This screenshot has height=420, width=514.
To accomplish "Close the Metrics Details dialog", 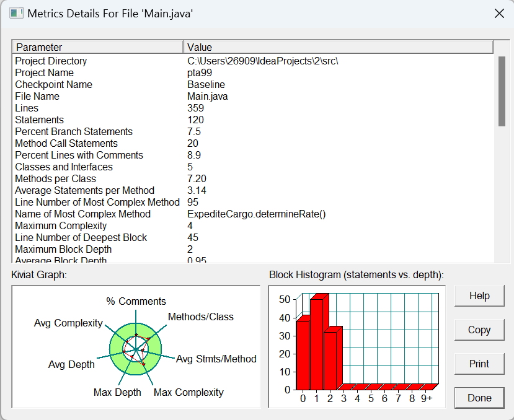I will [x=499, y=14].
